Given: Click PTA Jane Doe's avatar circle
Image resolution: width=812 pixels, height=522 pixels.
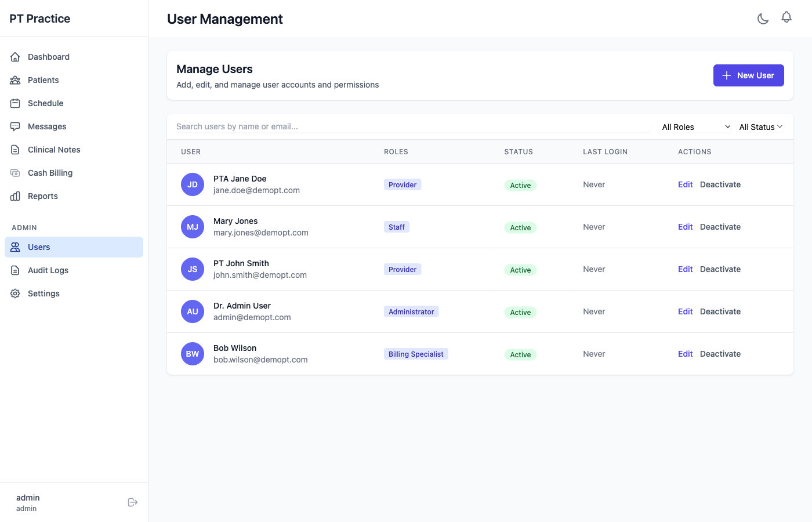Looking at the screenshot, I should pyautogui.click(x=192, y=184).
